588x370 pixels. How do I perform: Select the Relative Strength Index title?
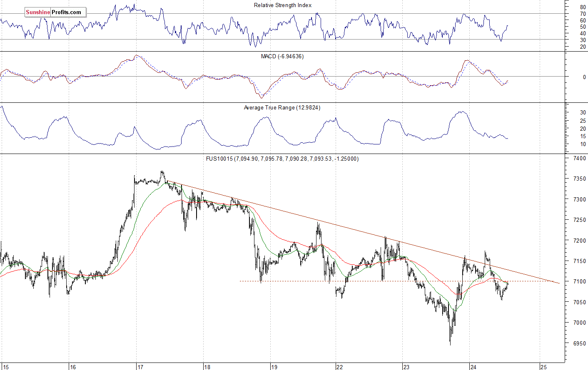[283, 5]
